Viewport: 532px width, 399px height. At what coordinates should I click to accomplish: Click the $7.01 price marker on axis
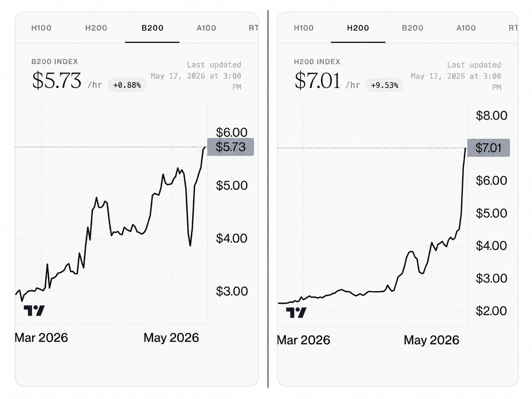pyautogui.click(x=488, y=148)
